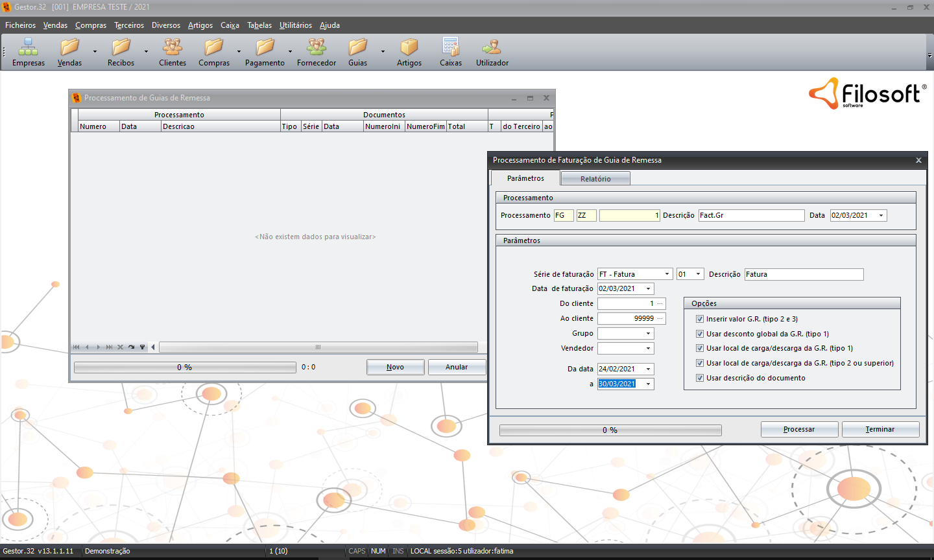Click the Vendas folder icon
This screenshot has height=560, width=934.
tap(69, 47)
